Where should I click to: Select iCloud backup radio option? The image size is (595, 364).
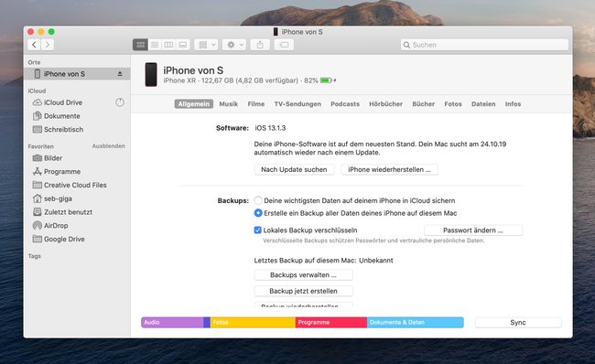click(x=258, y=200)
